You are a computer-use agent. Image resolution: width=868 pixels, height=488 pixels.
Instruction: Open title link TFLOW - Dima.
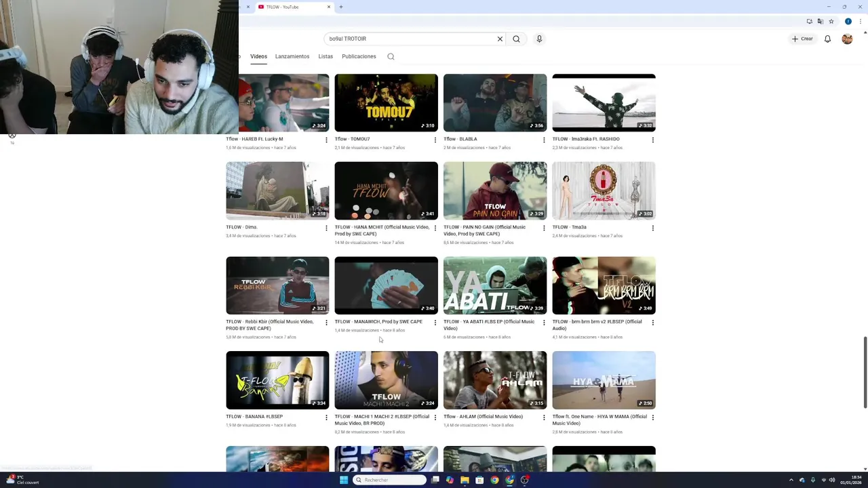coord(241,227)
